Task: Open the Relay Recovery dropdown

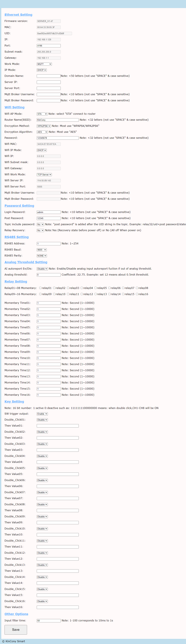Action: (40, 230)
